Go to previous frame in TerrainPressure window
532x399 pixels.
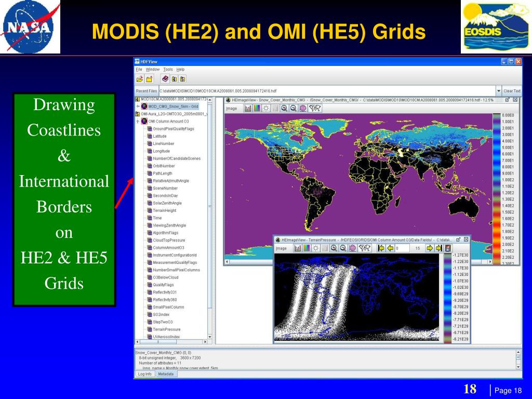tap(390, 248)
